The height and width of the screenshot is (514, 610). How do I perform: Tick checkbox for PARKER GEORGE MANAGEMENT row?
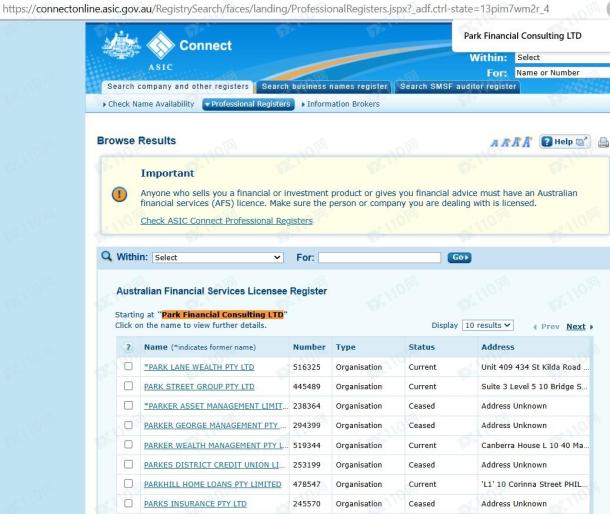coord(128,425)
